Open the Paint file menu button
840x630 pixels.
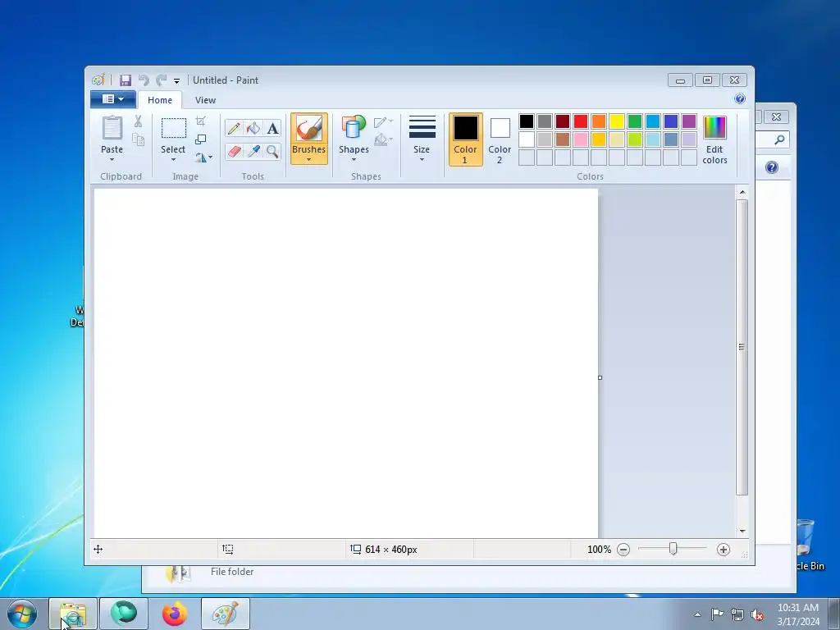coord(113,99)
